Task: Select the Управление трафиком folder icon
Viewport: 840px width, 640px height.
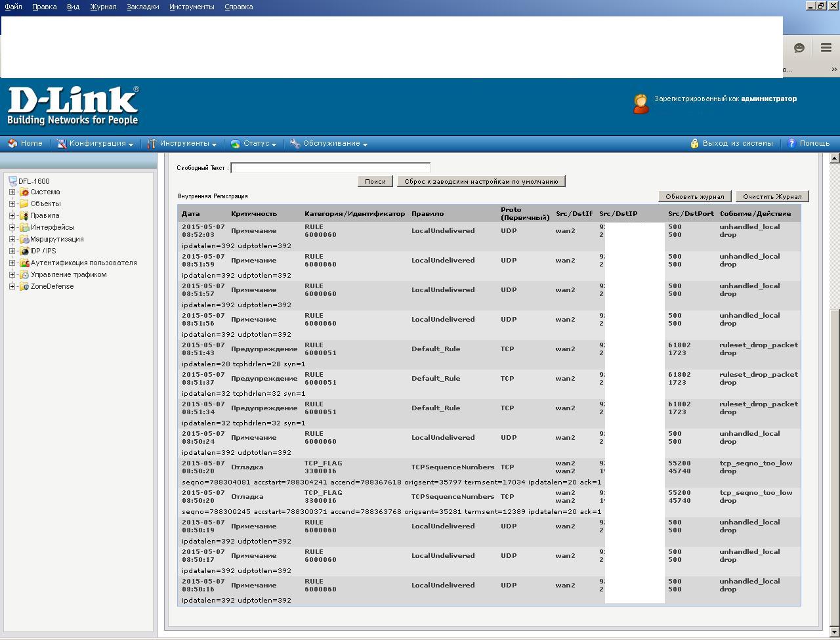Action: pos(24,275)
